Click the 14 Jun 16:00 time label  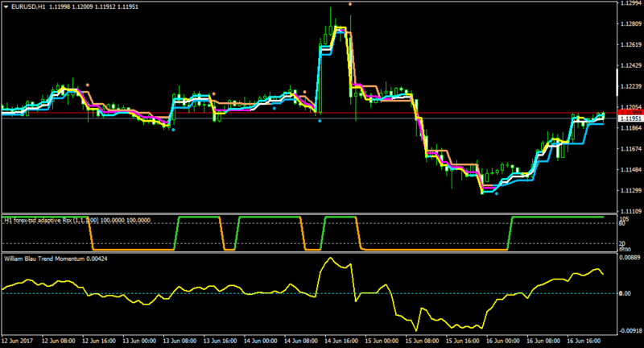(341, 341)
